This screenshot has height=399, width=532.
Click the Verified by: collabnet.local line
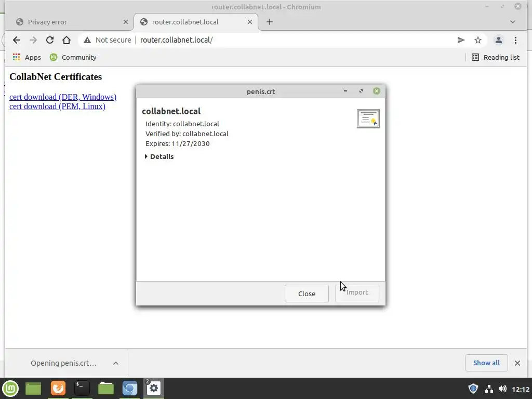[x=187, y=134]
